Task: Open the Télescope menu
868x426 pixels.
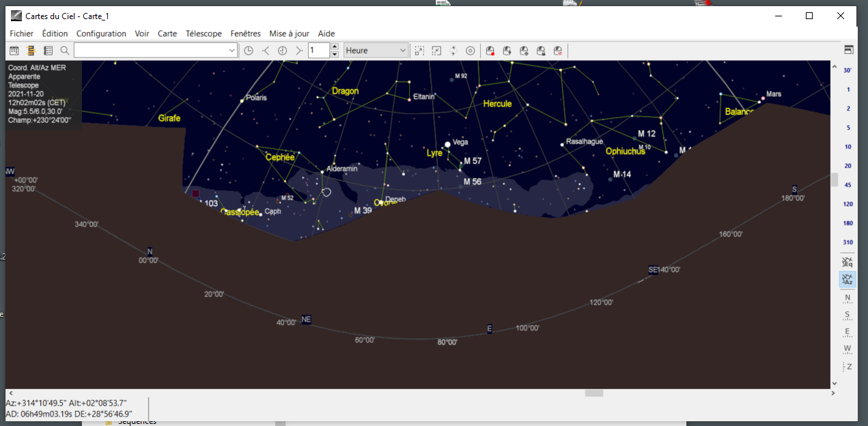Action: tap(204, 33)
